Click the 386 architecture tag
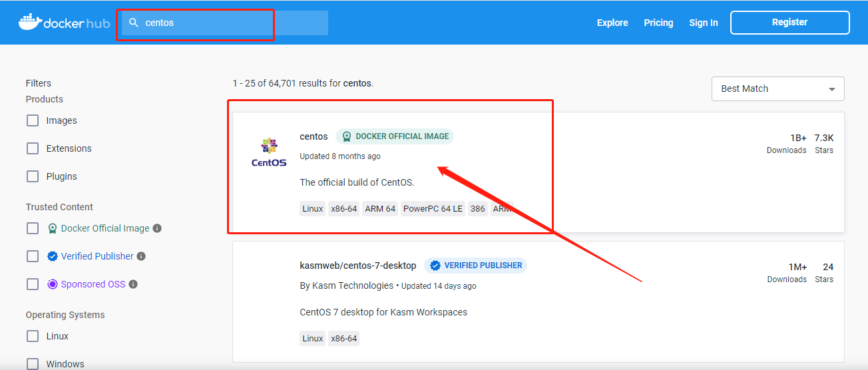 pyautogui.click(x=478, y=209)
